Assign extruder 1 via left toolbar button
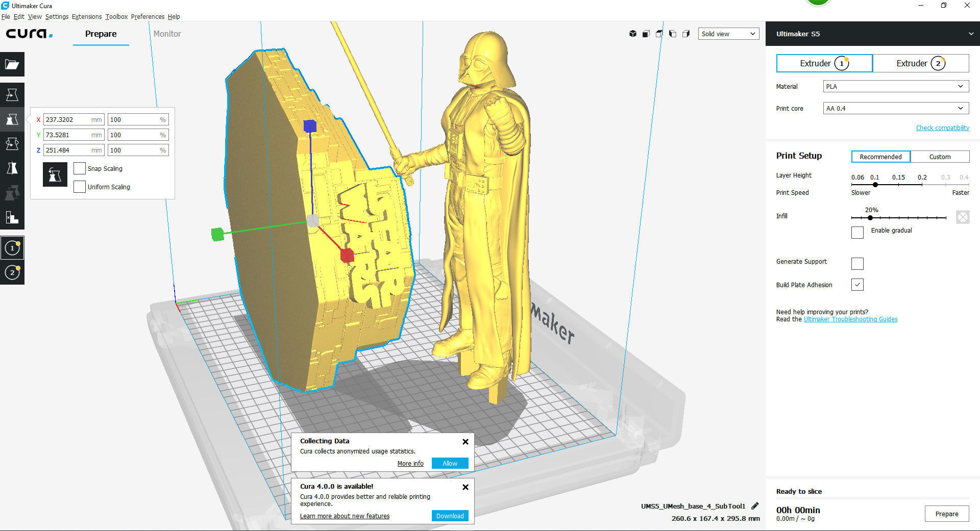This screenshot has height=531, width=980. (12, 248)
